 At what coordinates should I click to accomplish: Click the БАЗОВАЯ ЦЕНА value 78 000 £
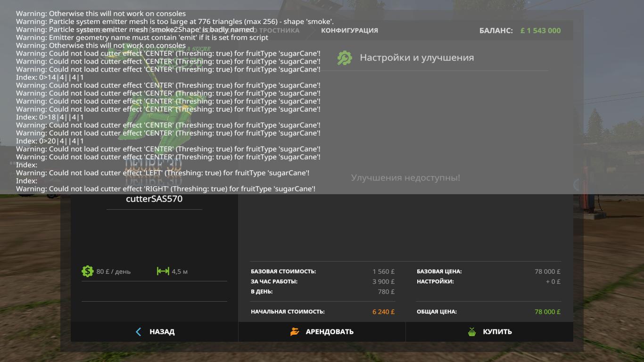click(547, 271)
